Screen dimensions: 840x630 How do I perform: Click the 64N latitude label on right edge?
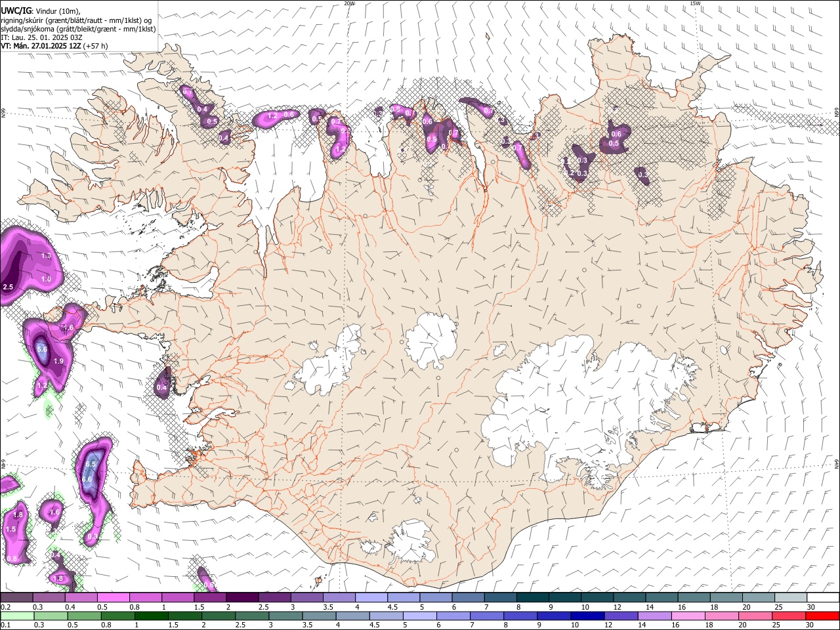837,463
